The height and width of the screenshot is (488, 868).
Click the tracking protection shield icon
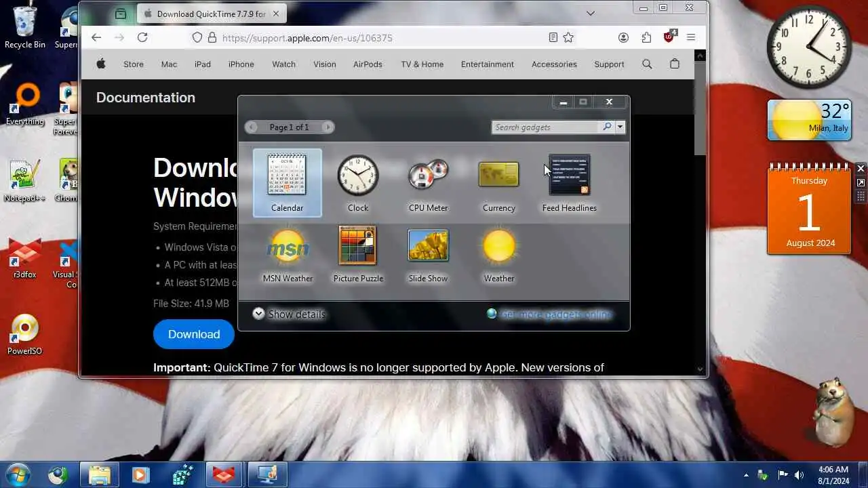(197, 38)
